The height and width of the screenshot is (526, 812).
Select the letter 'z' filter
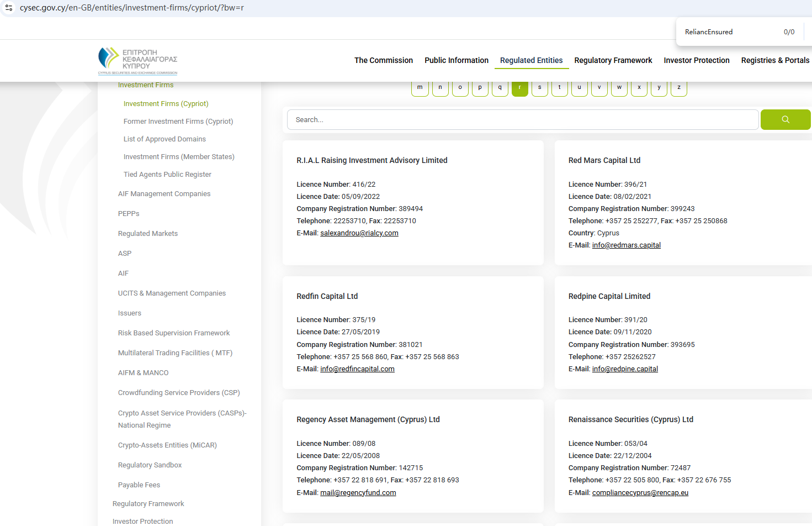[x=678, y=88]
